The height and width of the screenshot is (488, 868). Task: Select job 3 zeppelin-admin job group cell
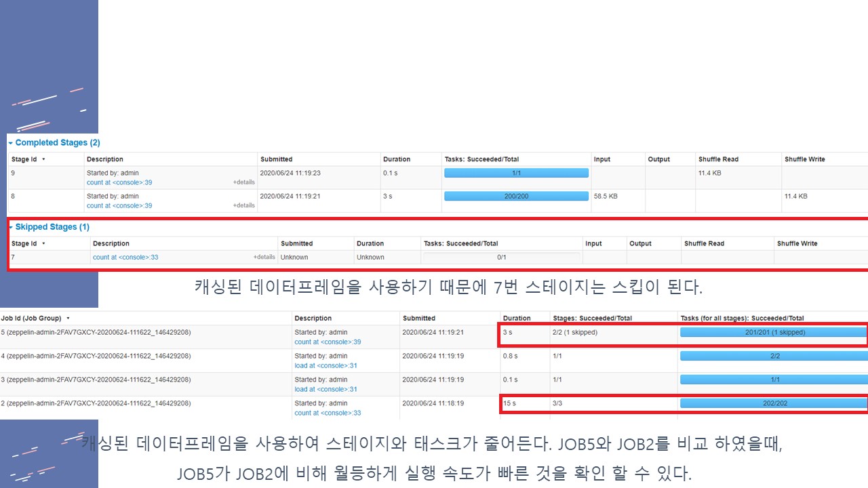[96, 380]
